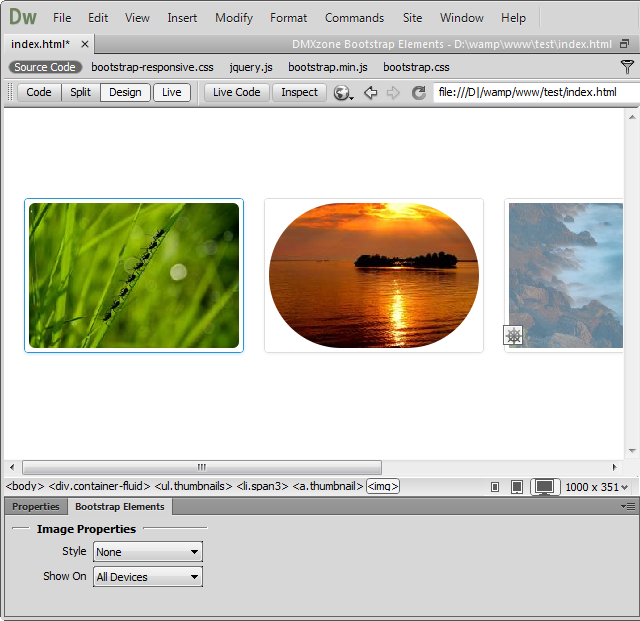Switch to the Properties panel tab

(x=36, y=507)
